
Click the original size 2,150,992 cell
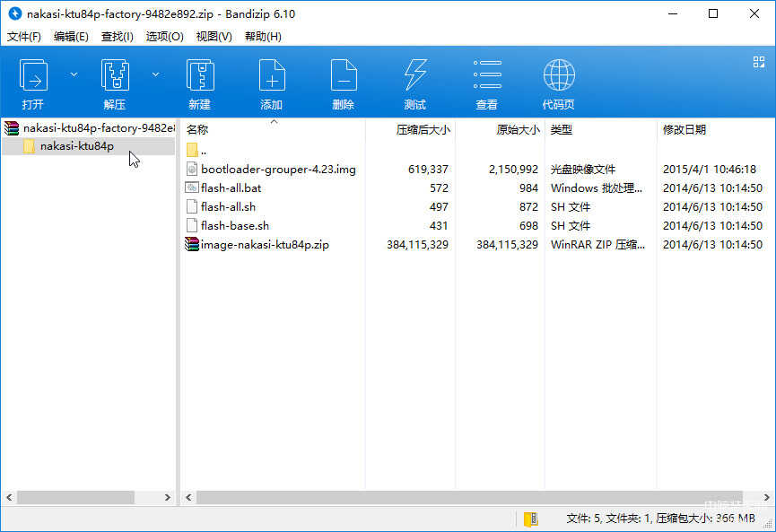coord(513,170)
